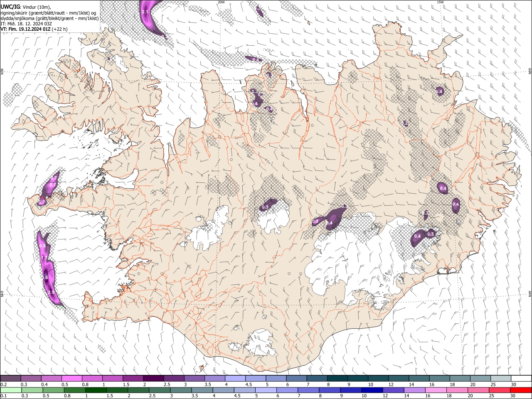The image size is (532, 399).
Task: Click the 0.4–0.5 swatch in upper legend row
Action: tap(51, 379)
